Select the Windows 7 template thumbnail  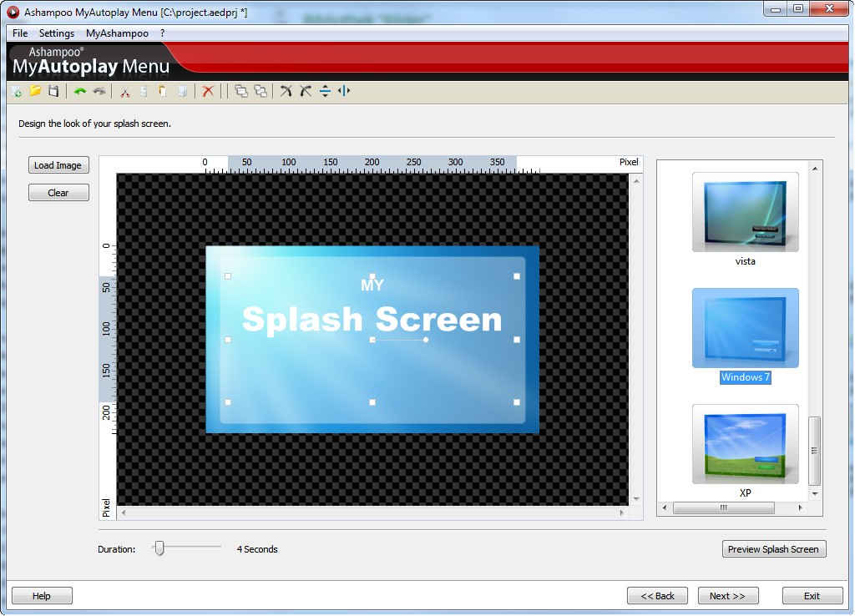click(x=746, y=328)
